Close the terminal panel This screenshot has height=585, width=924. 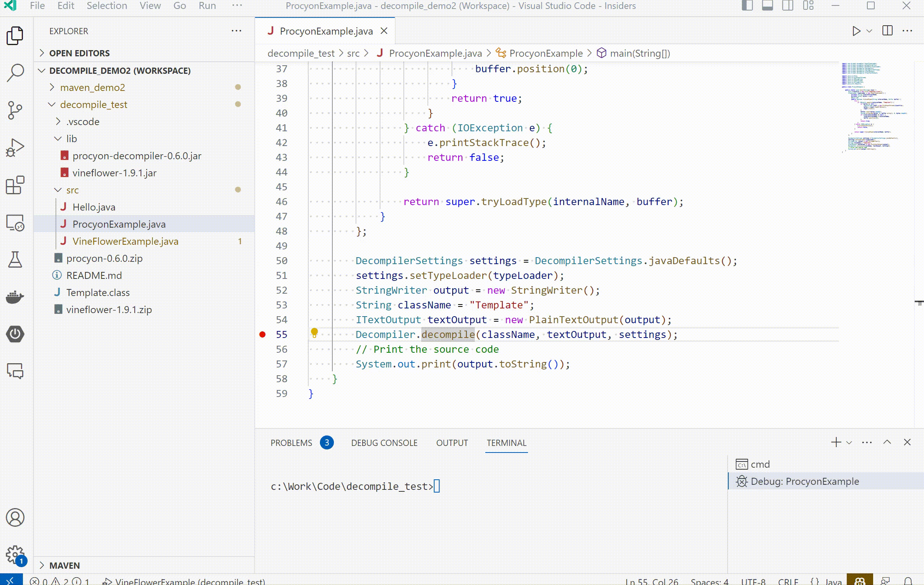tap(907, 442)
